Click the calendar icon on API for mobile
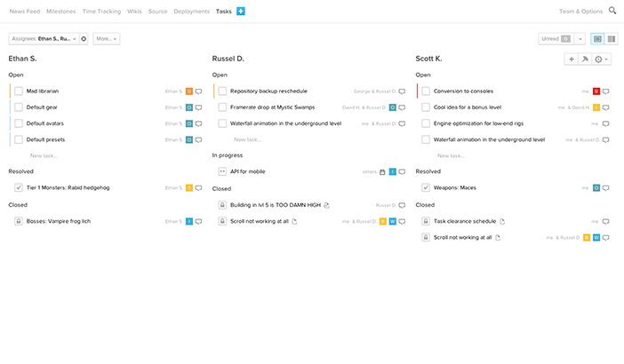The width and height of the screenshot is (624, 364). pyautogui.click(x=382, y=171)
